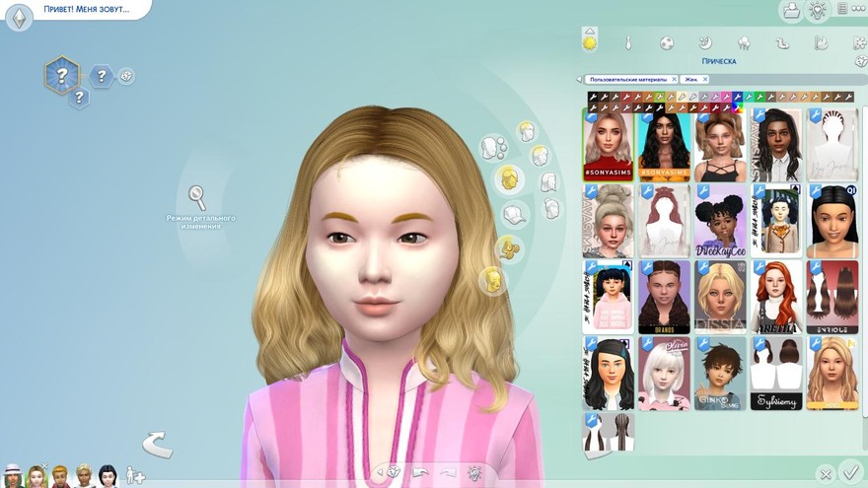Select the everyday outfit sun icon
Screen dimensions: 868x488
click(x=590, y=42)
